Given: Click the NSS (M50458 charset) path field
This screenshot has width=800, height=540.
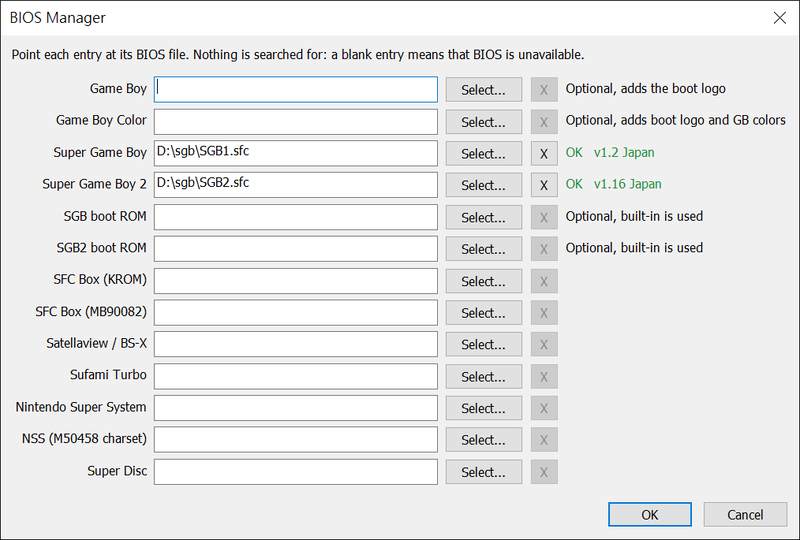Looking at the screenshot, I should point(296,439).
